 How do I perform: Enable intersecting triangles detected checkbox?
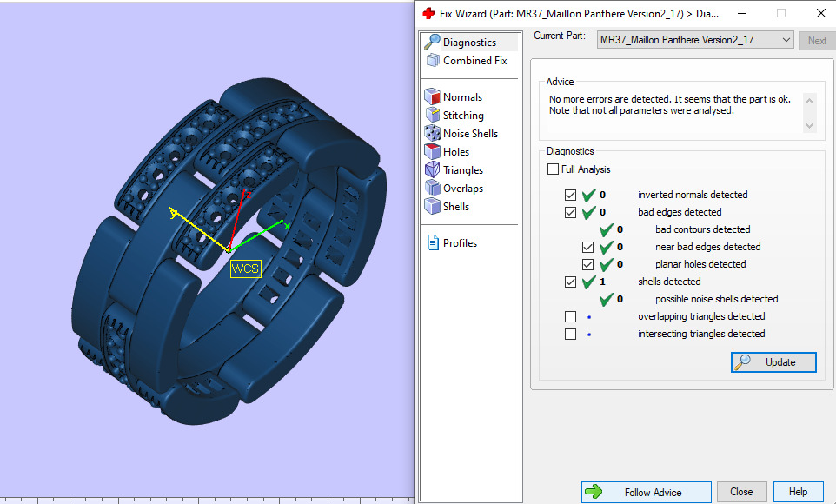pos(570,334)
